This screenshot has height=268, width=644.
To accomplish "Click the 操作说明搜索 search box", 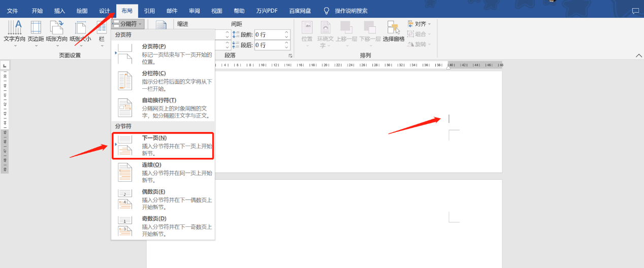I will pyautogui.click(x=351, y=11).
